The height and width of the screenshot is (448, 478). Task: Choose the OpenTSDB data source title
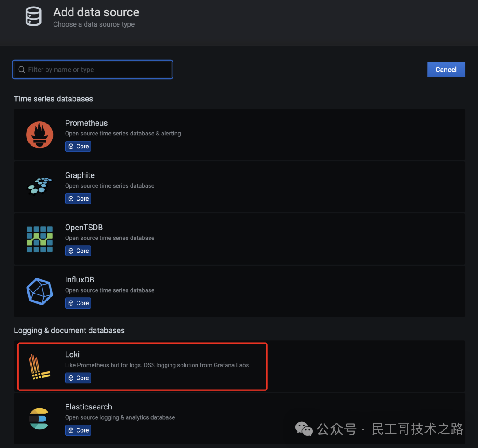pyautogui.click(x=84, y=228)
